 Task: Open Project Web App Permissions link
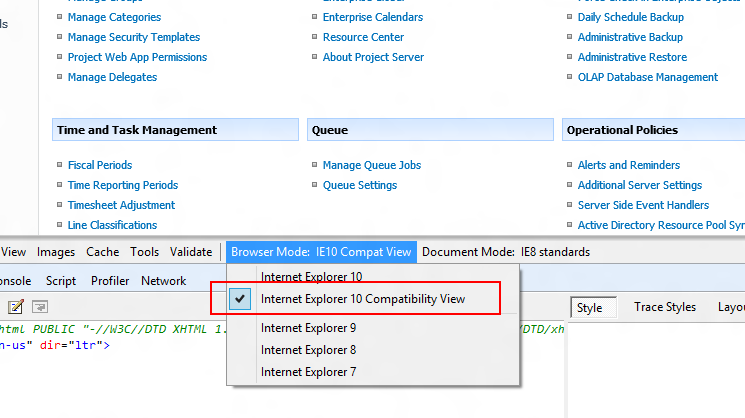click(137, 57)
